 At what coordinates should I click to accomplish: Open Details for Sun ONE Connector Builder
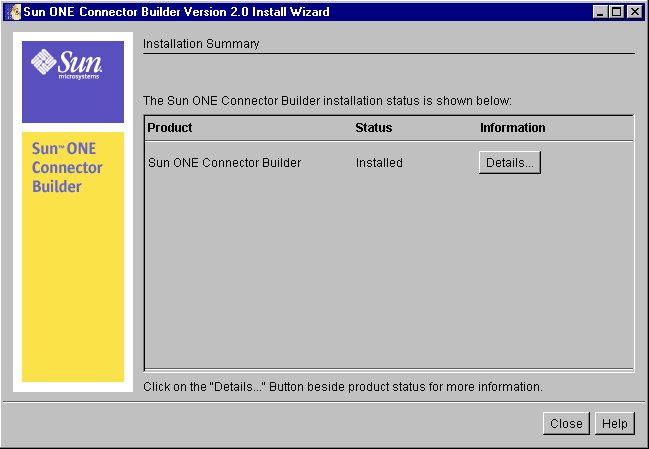click(x=510, y=163)
